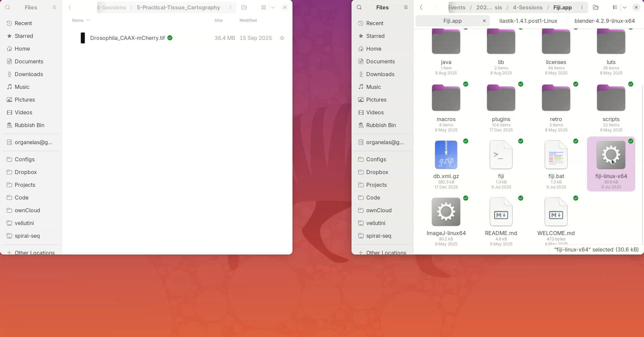Viewport: 644px width, 337px height.
Task: Select the db.xml.gz archive file
Action: point(446,155)
